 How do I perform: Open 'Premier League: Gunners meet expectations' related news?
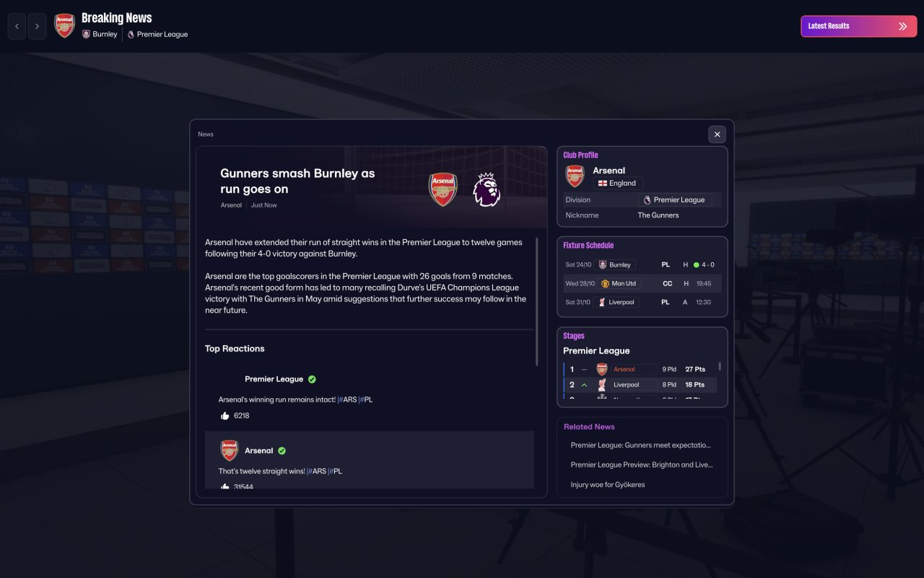coord(640,445)
